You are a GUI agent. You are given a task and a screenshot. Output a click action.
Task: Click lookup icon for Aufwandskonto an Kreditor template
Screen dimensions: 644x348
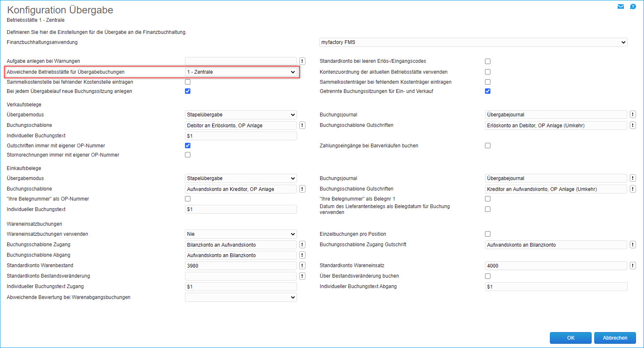(x=302, y=189)
